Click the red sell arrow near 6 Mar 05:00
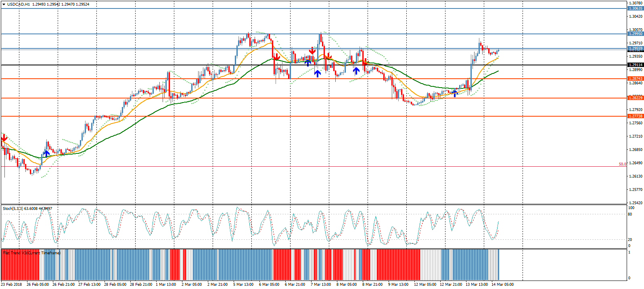Viewport: 644px width, 289px height. (x=276, y=57)
